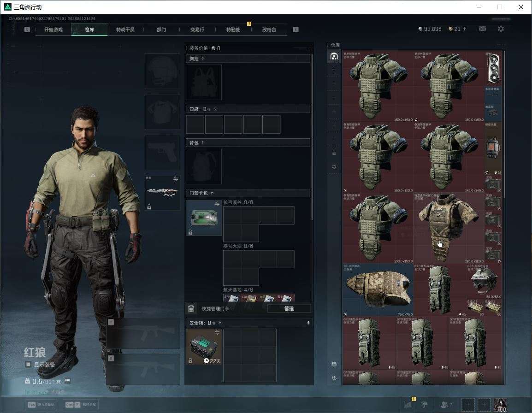Screen dimensions: 532x413
Task: Select the leftmost 6.8x51 ammo box
Action: click(x=475, y=307)
